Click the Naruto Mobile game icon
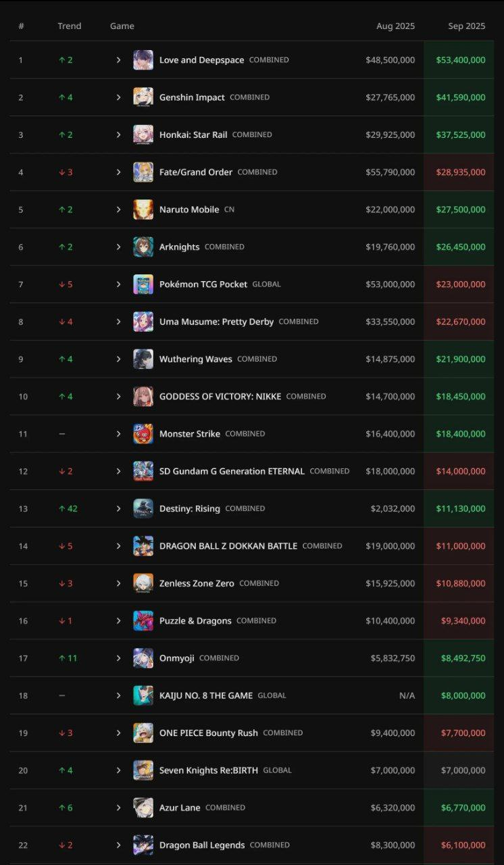Image resolution: width=504 pixels, height=865 pixels. tap(143, 209)
